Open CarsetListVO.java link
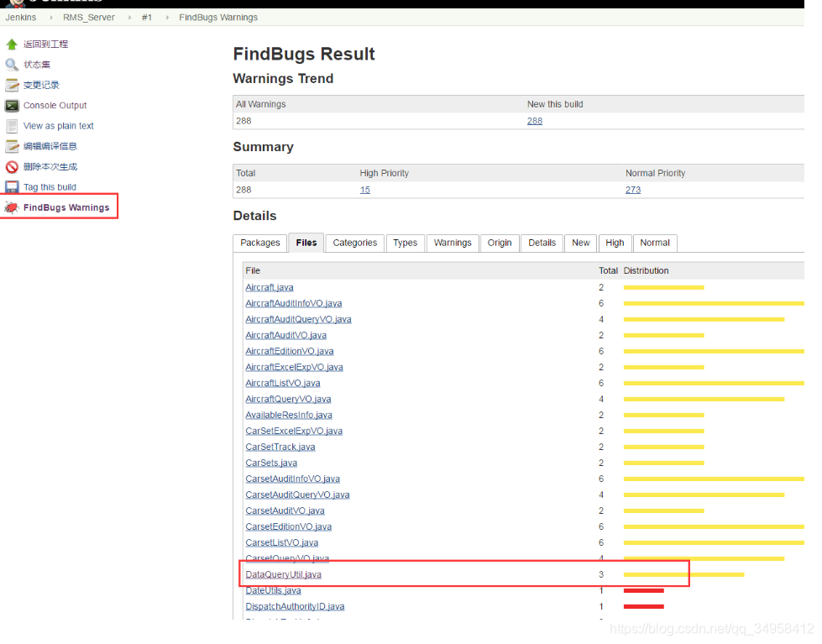 click(x=282, y=542)
